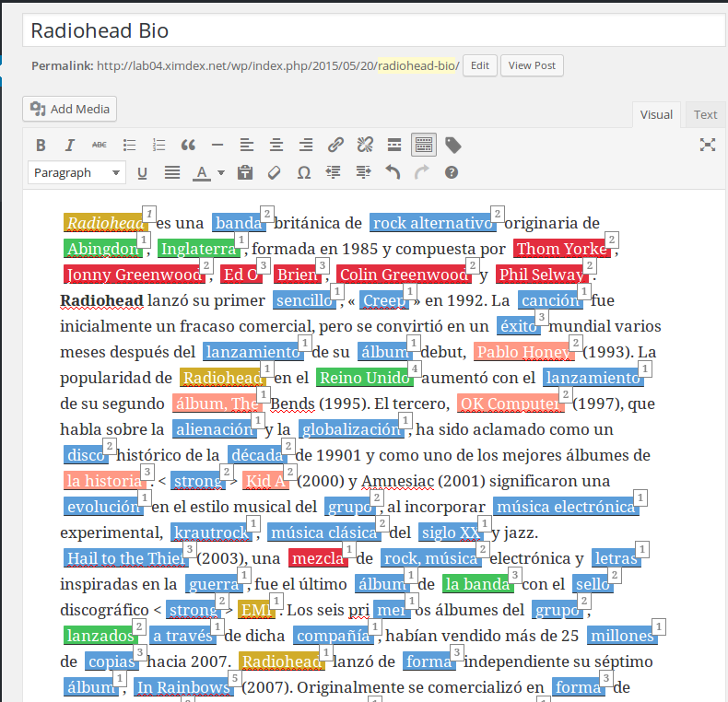
Task: Click the green 'Reino Unido' annotation
Action: click(365, 378)
